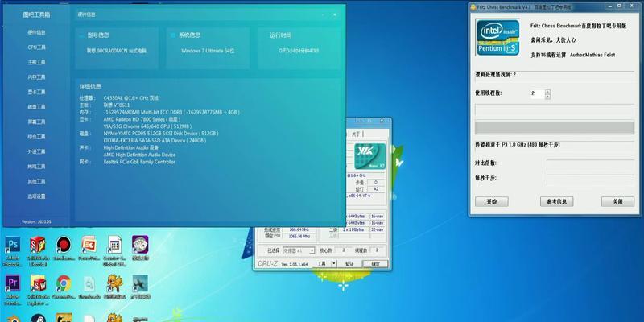Click the KIOXIA-EXCERIA SATA SSD line
This screenshot has width=644, height=322.
155,140
